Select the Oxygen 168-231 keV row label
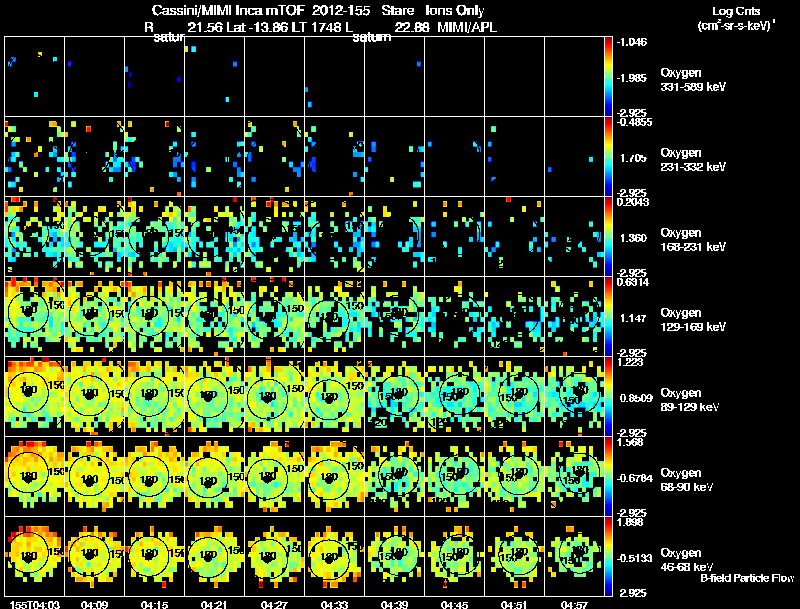The image size is (800, 609). [x=693, y=240]
